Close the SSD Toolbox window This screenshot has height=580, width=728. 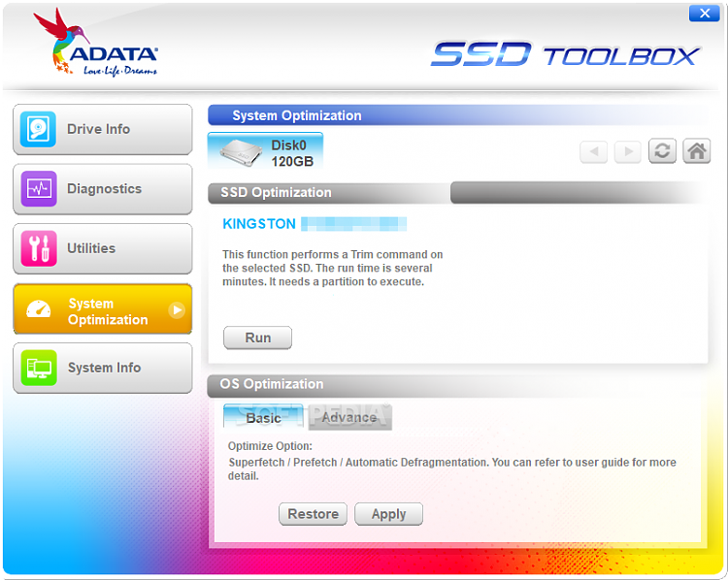(x=705, y=13)
